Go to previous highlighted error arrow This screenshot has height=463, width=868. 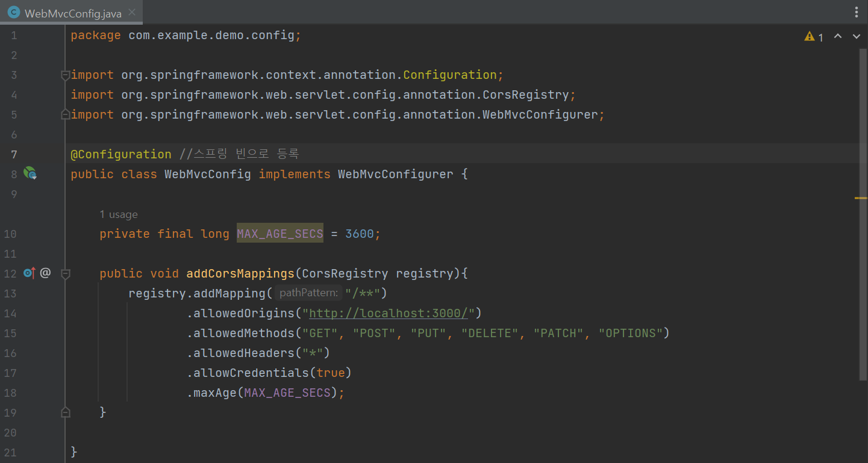[x=838, y=37]
